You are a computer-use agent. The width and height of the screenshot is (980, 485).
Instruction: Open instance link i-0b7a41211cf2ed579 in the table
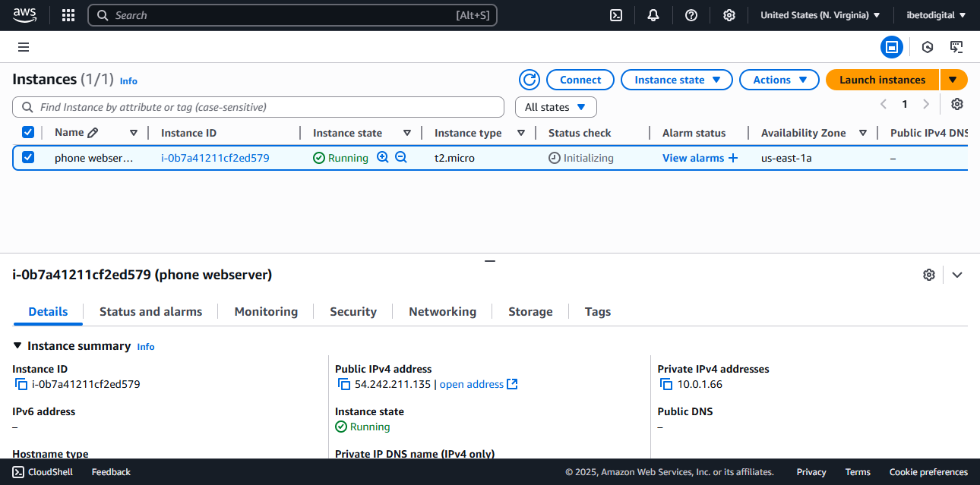(x=215, y=158)
